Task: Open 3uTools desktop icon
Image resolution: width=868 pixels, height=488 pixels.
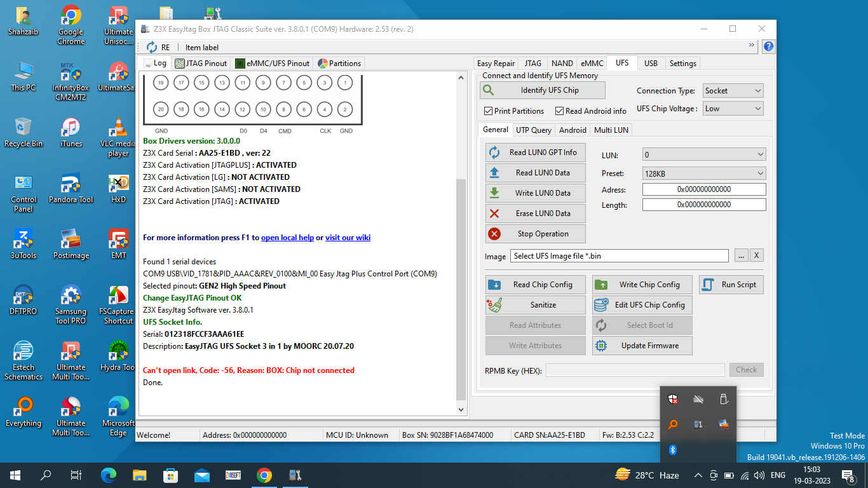Action: 23,244
